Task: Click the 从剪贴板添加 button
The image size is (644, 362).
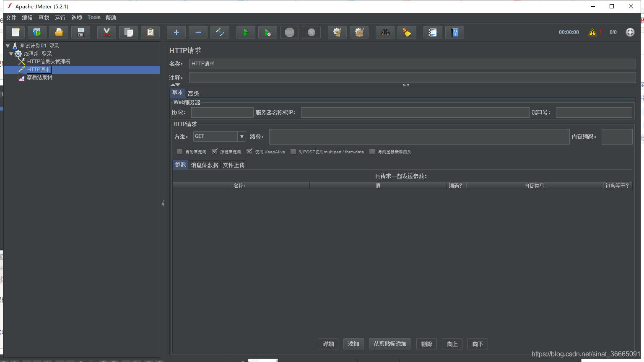Action: pyautogui.click(x=390, y=344)
